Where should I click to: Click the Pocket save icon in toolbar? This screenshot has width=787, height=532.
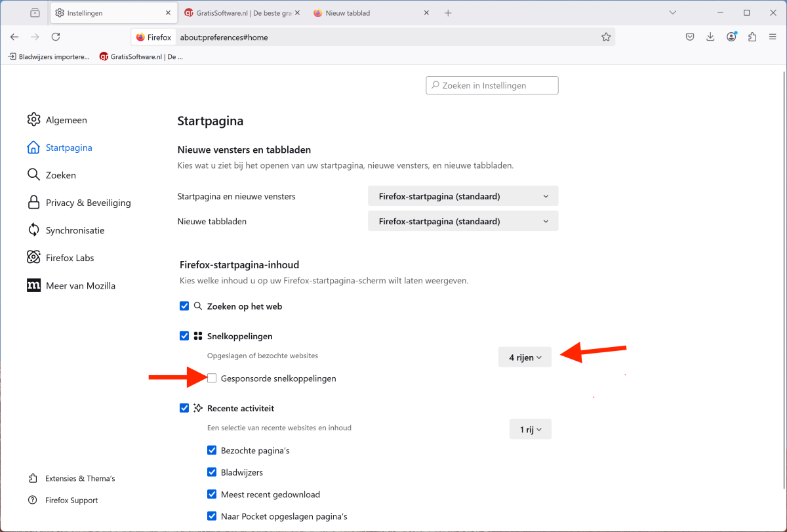click(690, 37)
